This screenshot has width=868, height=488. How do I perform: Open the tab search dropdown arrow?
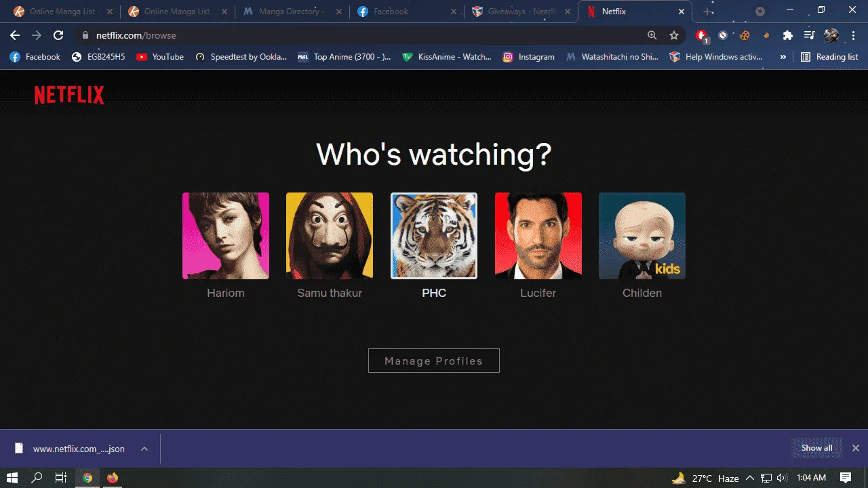point(760,12)
